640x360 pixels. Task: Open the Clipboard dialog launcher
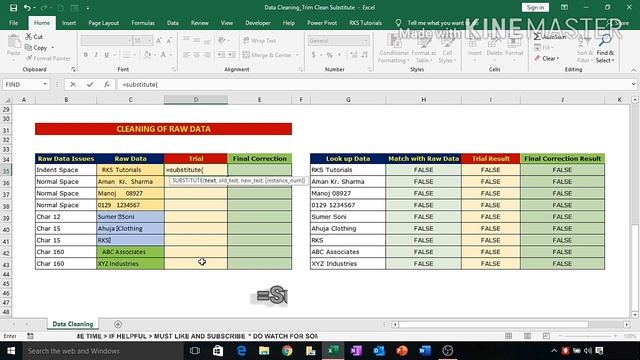[73, 69]
